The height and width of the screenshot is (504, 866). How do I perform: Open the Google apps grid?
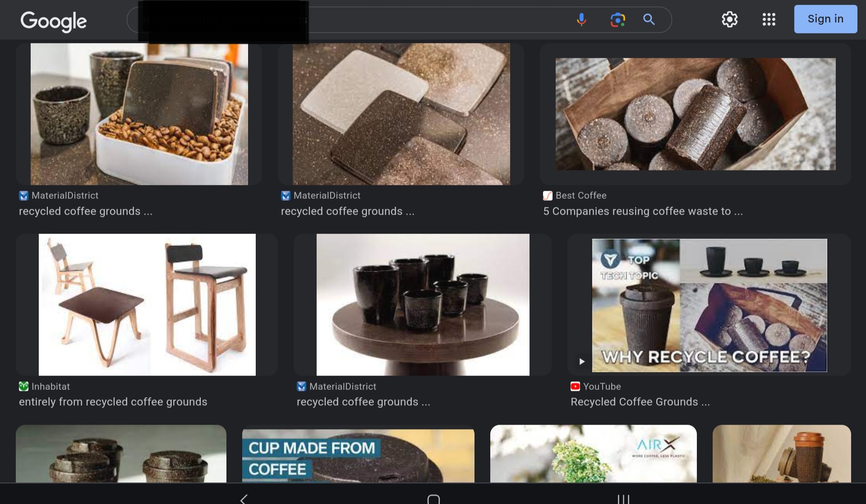769,19
